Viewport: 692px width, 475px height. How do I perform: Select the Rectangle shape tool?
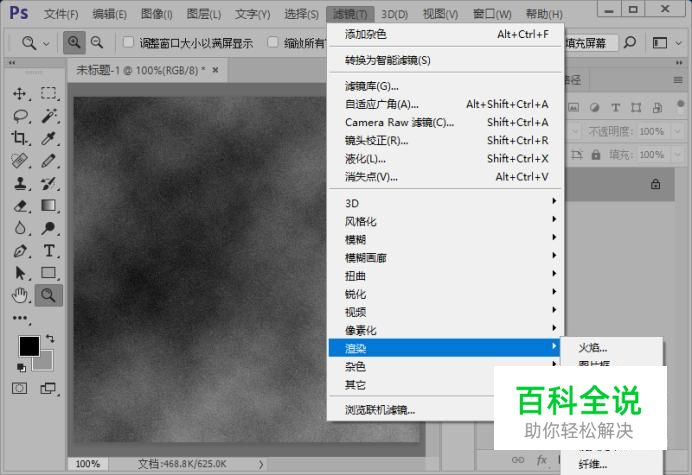pos(49,273)
